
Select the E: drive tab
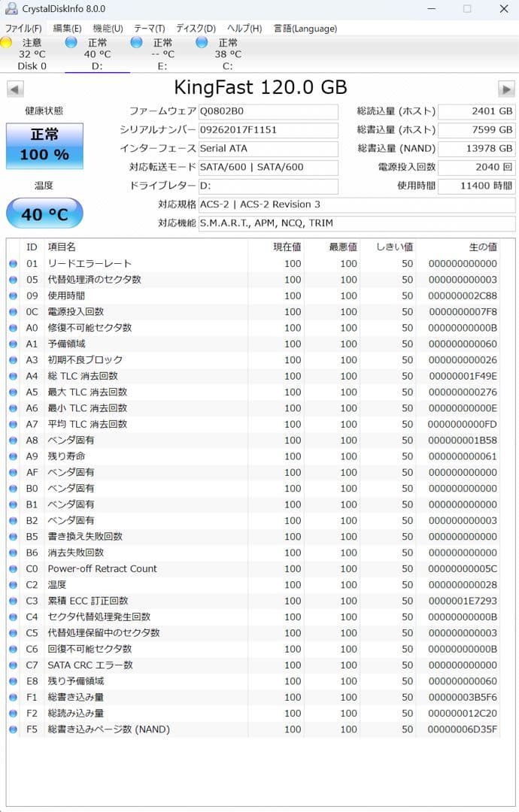162,54
